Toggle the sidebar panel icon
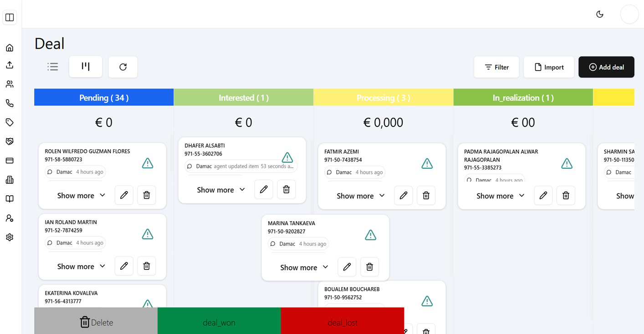Image resolution: width=644 pixels, height=334 pixels. [10, 18]
